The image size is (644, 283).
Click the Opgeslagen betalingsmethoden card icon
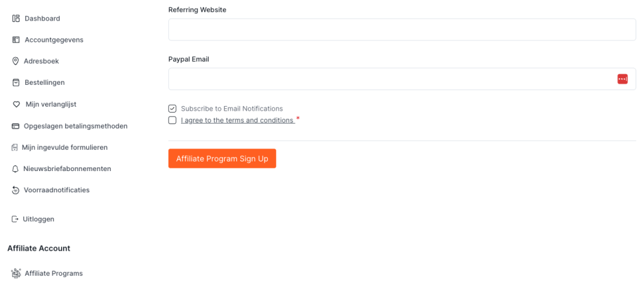tap(15, 126)
